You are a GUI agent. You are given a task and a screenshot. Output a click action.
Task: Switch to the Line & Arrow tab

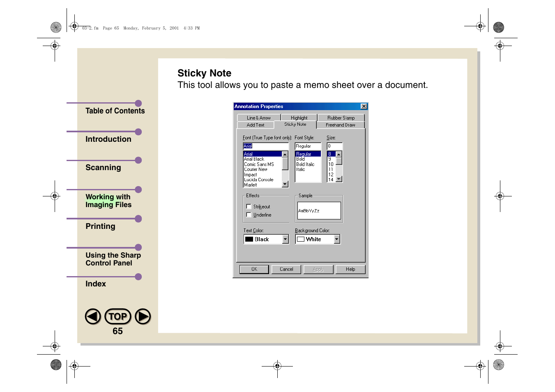(x=259, y=118)
